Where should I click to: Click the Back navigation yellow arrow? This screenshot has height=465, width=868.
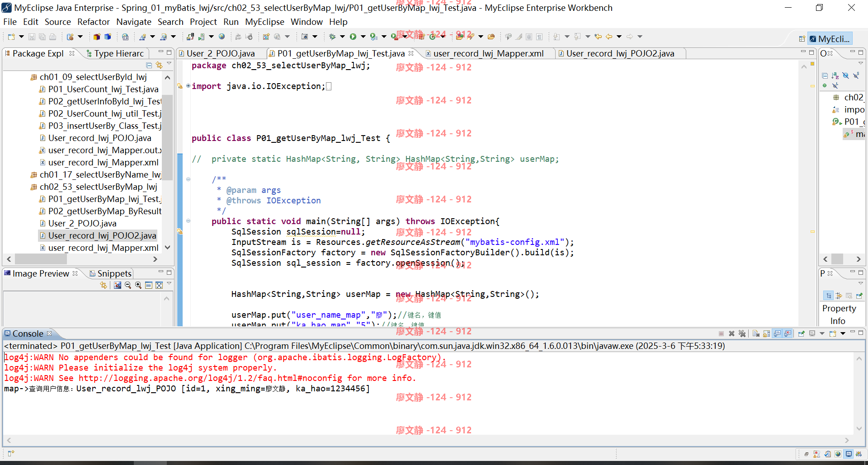pos(609,37)
